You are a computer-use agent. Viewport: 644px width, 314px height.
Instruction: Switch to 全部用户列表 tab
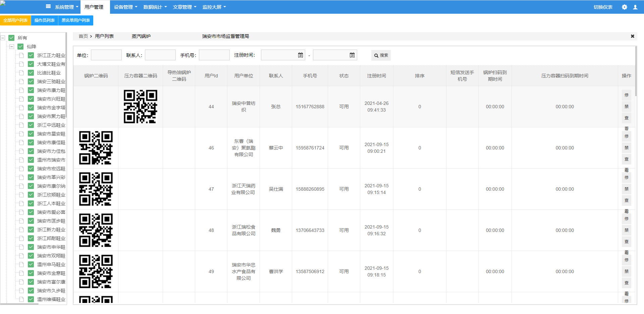coord(15,20)
